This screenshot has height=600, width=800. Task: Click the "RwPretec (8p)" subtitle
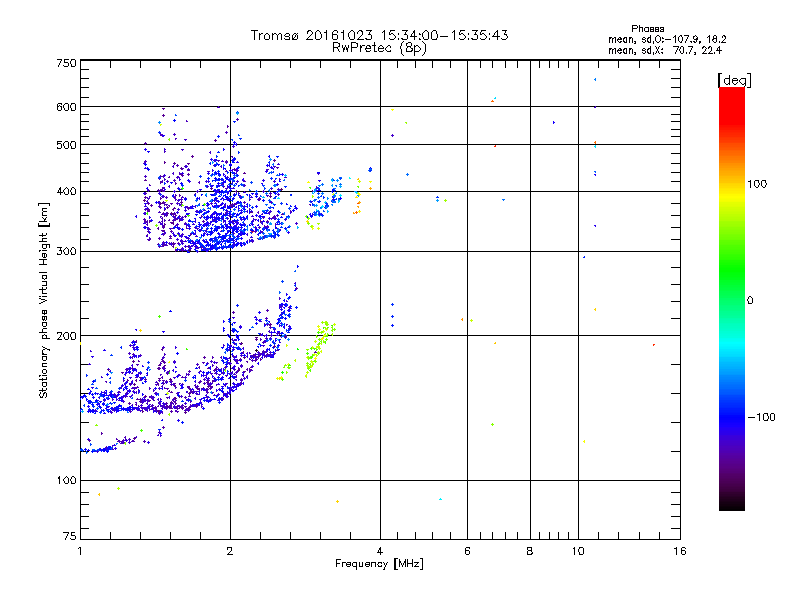[x=379, y=48]
